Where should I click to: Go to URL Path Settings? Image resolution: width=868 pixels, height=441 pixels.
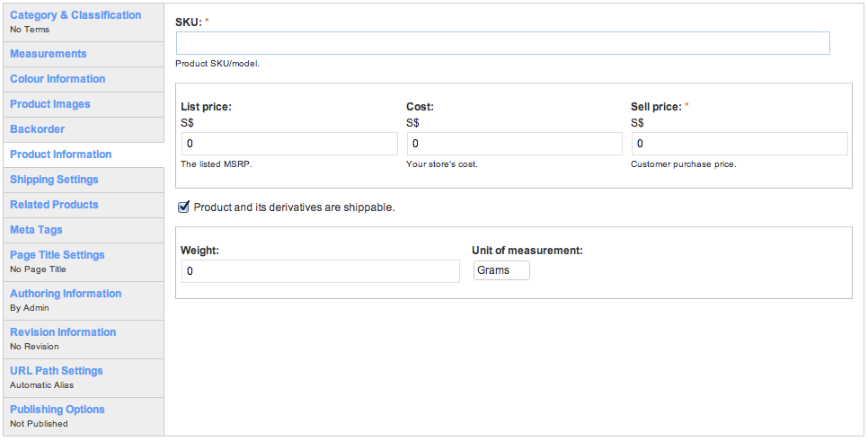click(83, 378)
